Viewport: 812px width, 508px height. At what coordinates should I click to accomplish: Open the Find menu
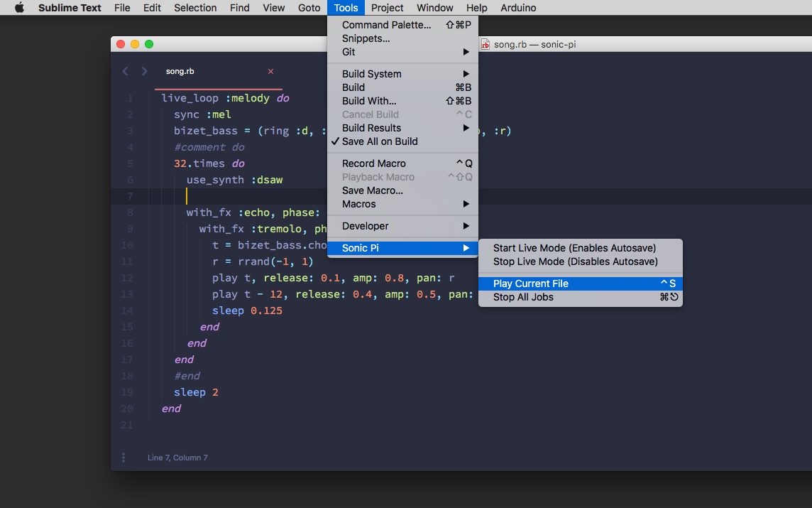coord(240,8)
